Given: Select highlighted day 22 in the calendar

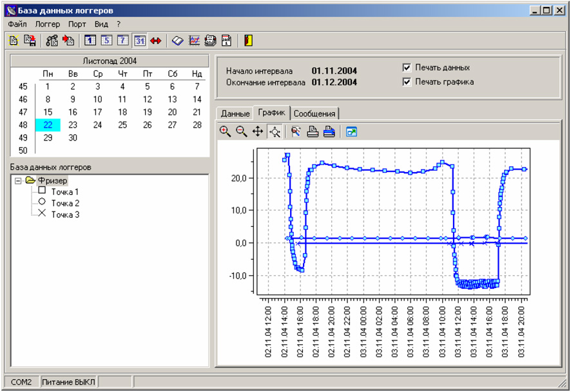Looking at the screenshot, I should point(48,125).
